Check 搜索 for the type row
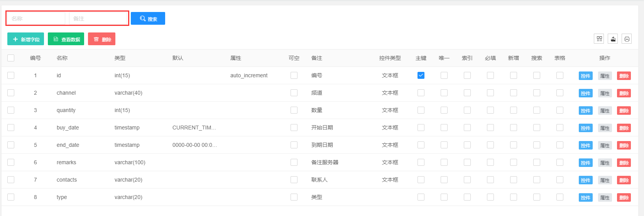This screenshot has width=644, height=216. 537,197
